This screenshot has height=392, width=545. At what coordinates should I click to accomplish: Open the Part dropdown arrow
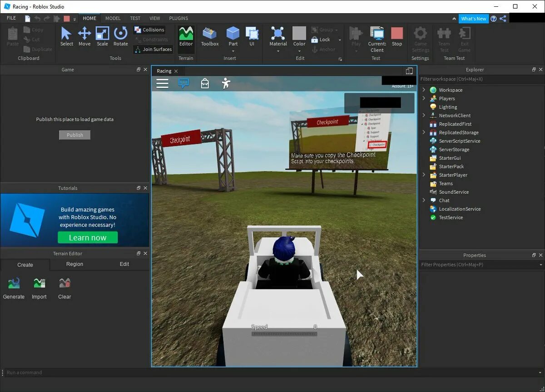(233, 51)
